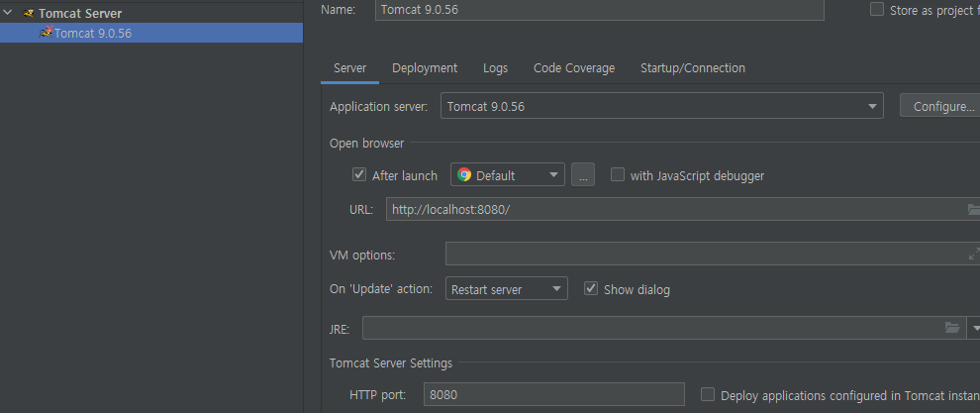Open the Code Coverage tab

[x=574, y=68]
